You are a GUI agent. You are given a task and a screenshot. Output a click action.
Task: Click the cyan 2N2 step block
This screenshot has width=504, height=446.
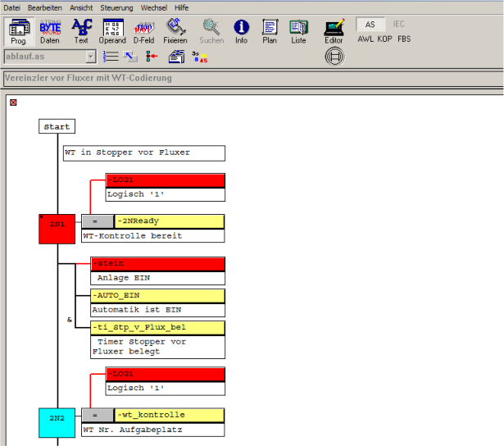pyautogui.click(x=57, y=421)
